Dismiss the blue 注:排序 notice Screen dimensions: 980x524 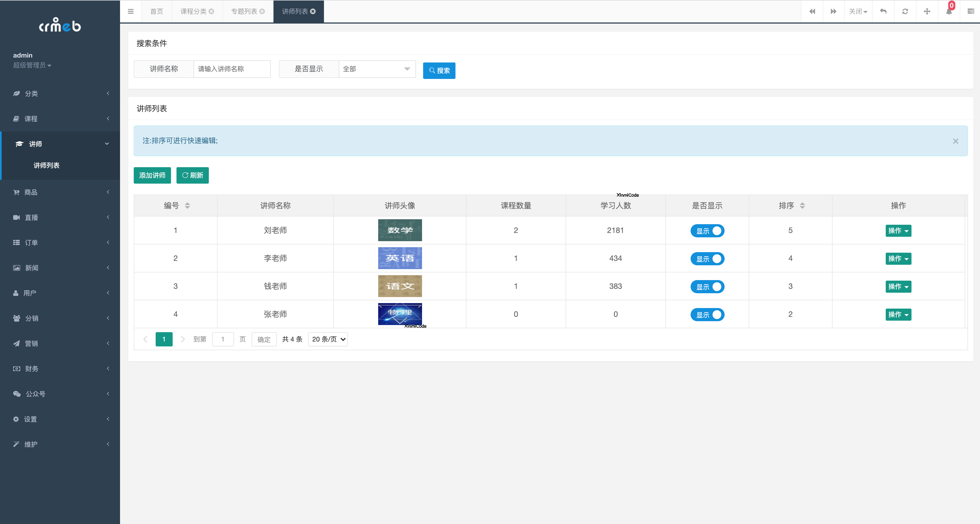click(955, 141)
